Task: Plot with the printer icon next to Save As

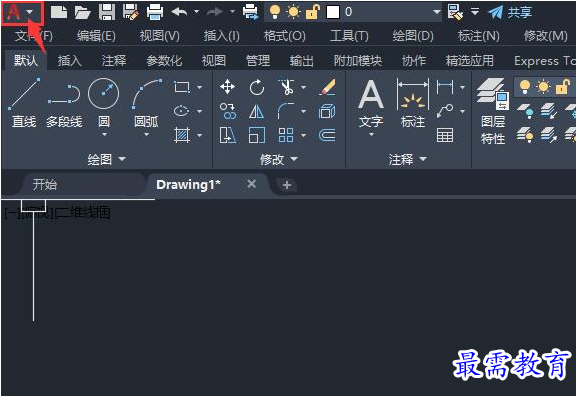Action: click(155, 12)
